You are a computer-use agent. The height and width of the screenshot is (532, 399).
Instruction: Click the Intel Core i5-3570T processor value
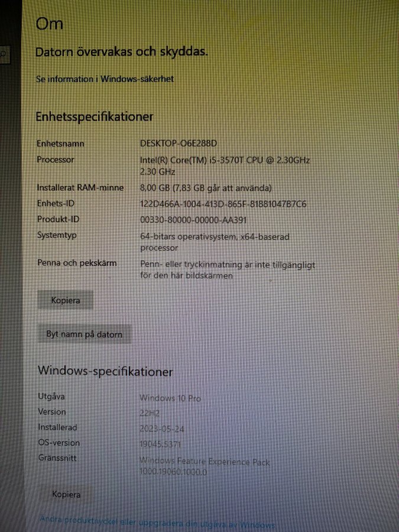[x=225, y=160]
